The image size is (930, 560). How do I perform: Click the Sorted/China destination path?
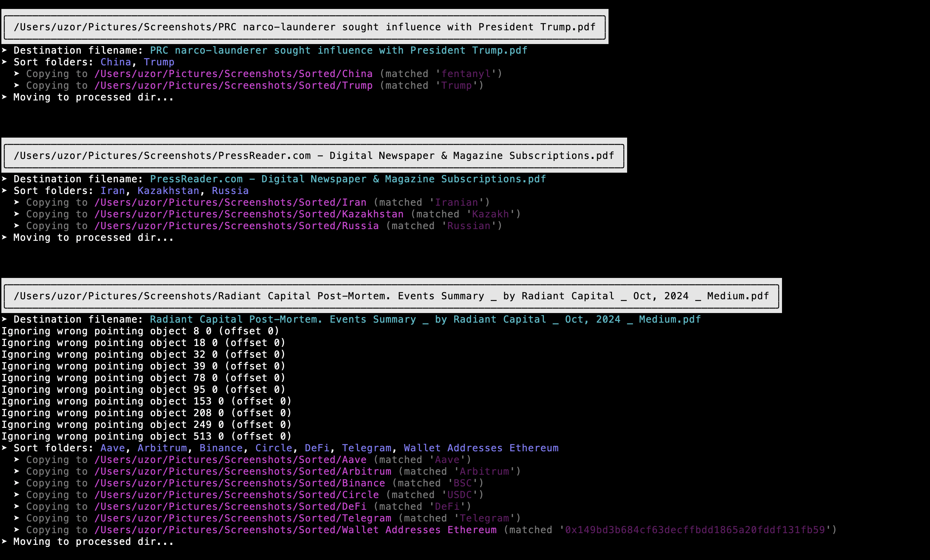[233, 74]
